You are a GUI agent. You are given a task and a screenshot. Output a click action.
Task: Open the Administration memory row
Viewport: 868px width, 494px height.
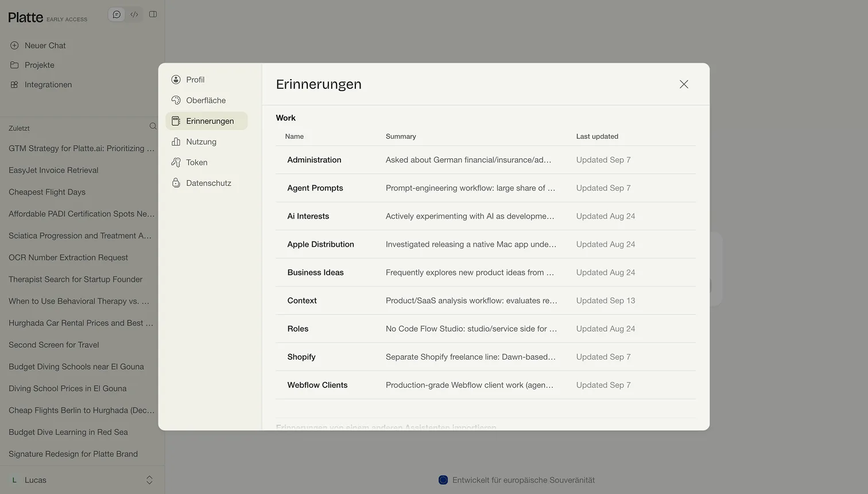(x=486, y=160)
